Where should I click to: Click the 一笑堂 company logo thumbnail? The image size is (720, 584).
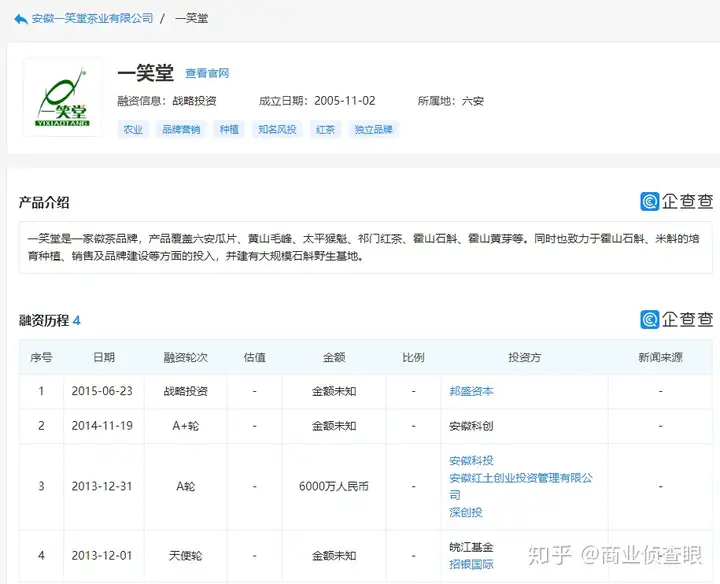coord(63,97)
